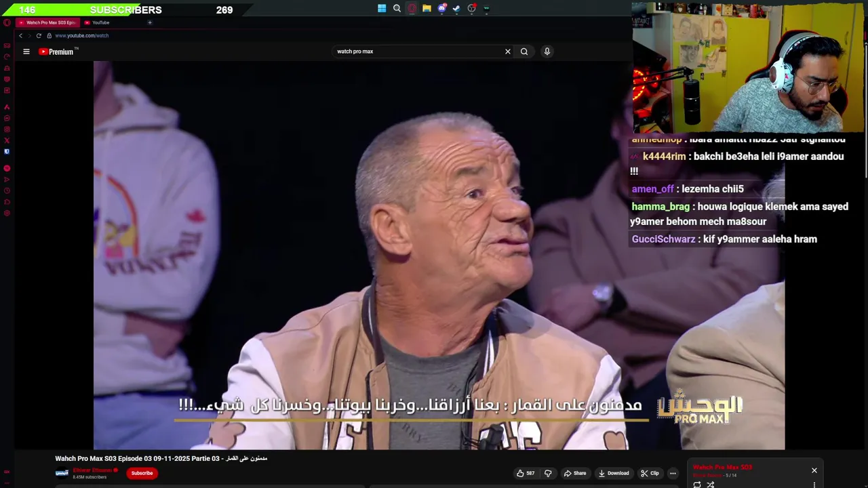Clear the YouTube search box text
Image resolution: width=868 pixels, height=488 pixels.
click(507, 52)
